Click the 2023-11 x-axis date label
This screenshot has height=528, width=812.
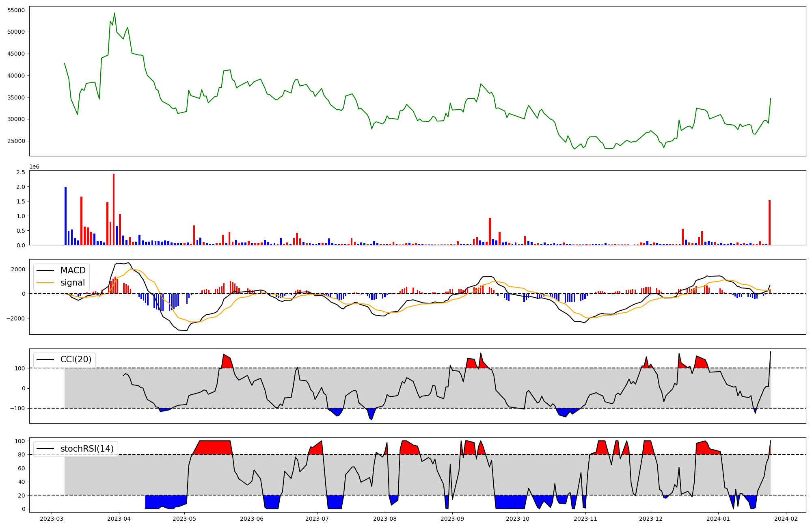point(585,519)
